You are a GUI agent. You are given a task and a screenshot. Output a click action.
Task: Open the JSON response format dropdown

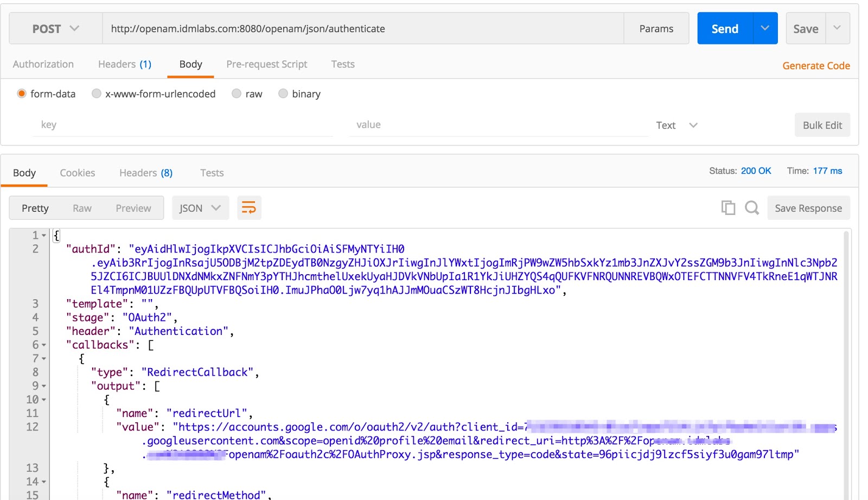coord(200,207)
